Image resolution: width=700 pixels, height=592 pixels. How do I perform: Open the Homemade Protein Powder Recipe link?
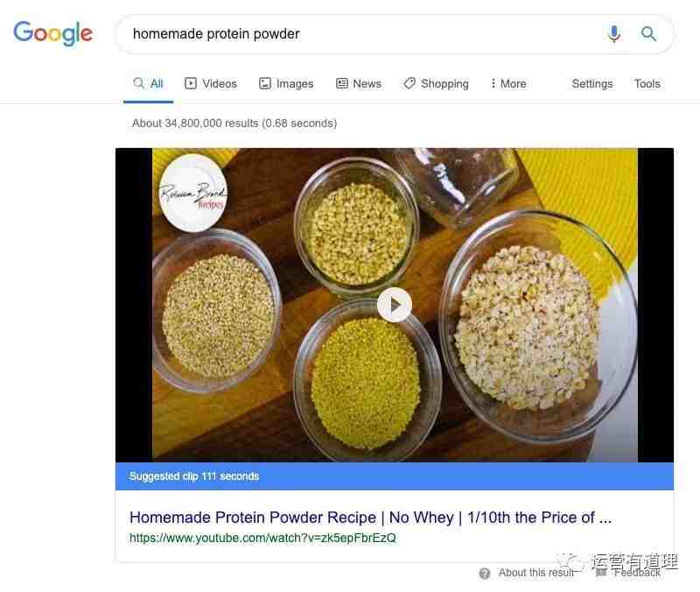coord(370,518)
